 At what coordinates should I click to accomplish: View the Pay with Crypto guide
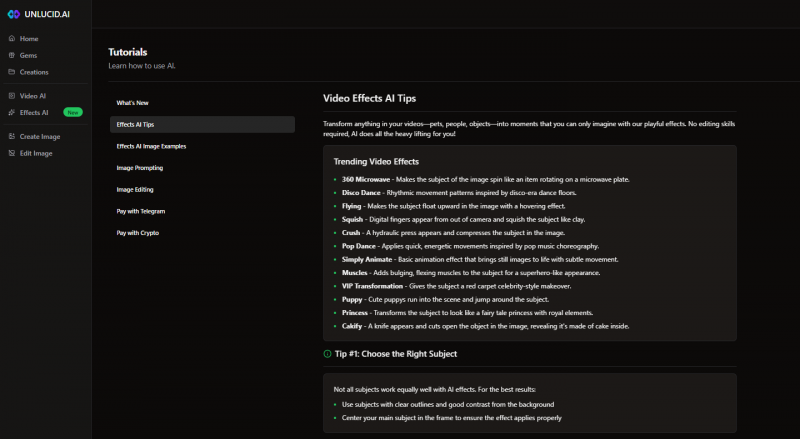coord(137,233)
